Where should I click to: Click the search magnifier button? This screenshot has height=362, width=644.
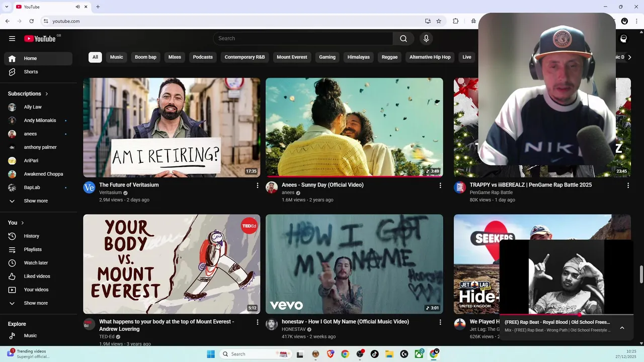pos(404,39)
